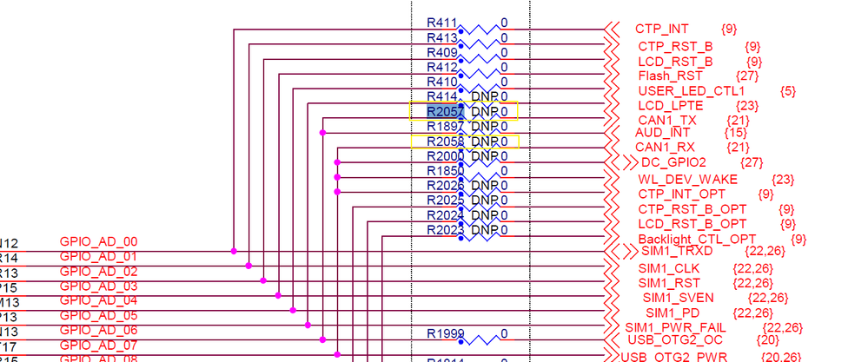Viewport: 868px width, 362px height.
Task: Click the page reference {9} beside CTP_INT
Action: (730, 29)
